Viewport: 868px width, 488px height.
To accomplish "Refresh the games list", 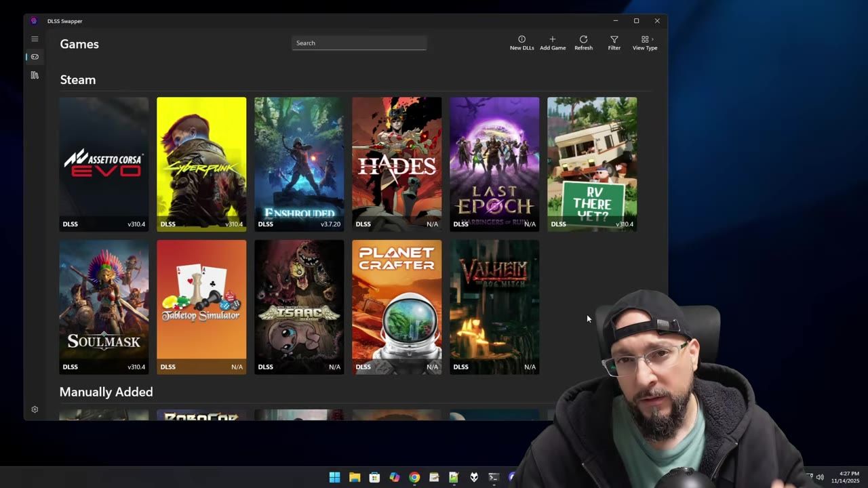I will (x=583, y=43).
